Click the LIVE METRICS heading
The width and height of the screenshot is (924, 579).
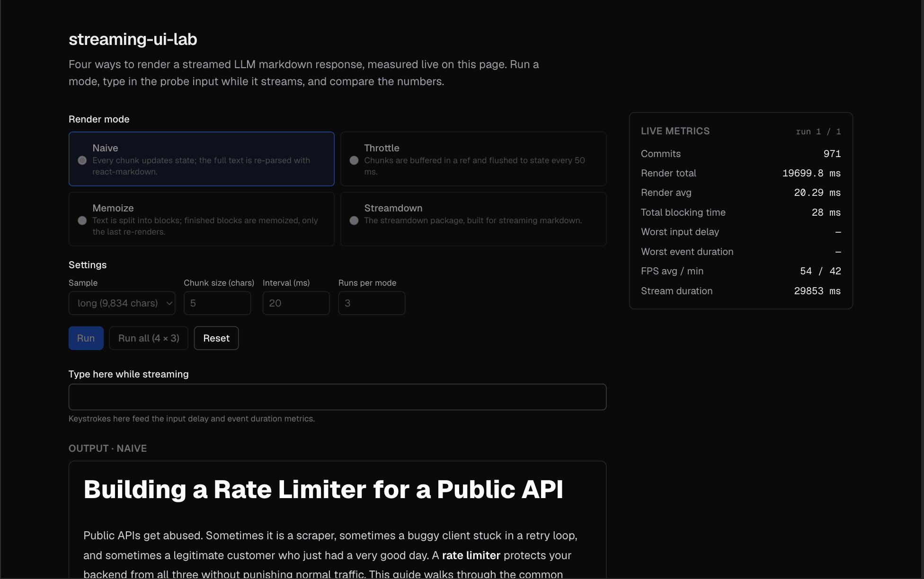(675, 131)
